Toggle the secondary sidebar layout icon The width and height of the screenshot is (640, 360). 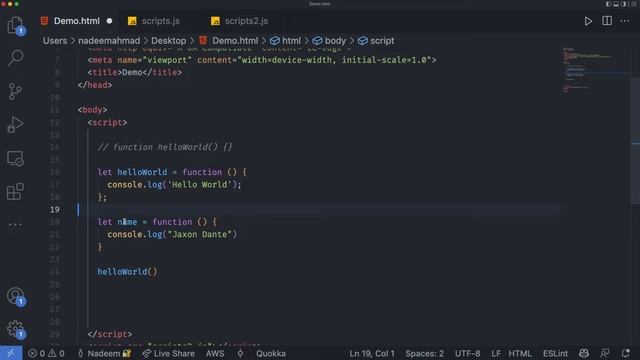click(623, 4)
